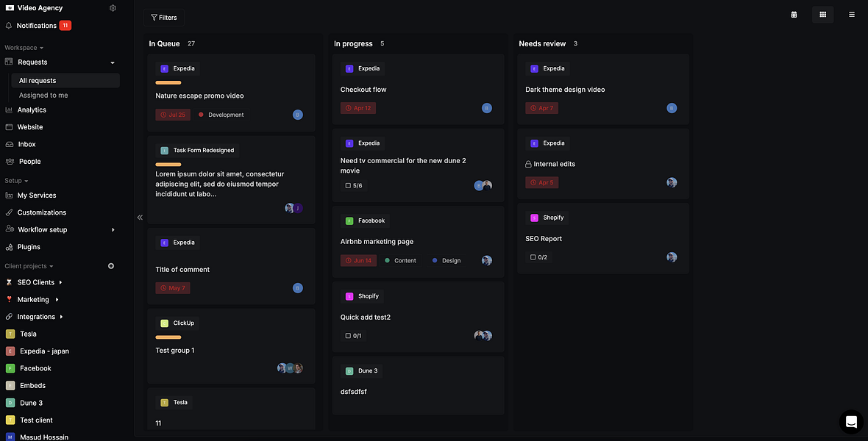Image resolution: width=868 pixels, height=441 pixels.
Task: Click the Jul 25 due date badge
Action: click(173, 115)
